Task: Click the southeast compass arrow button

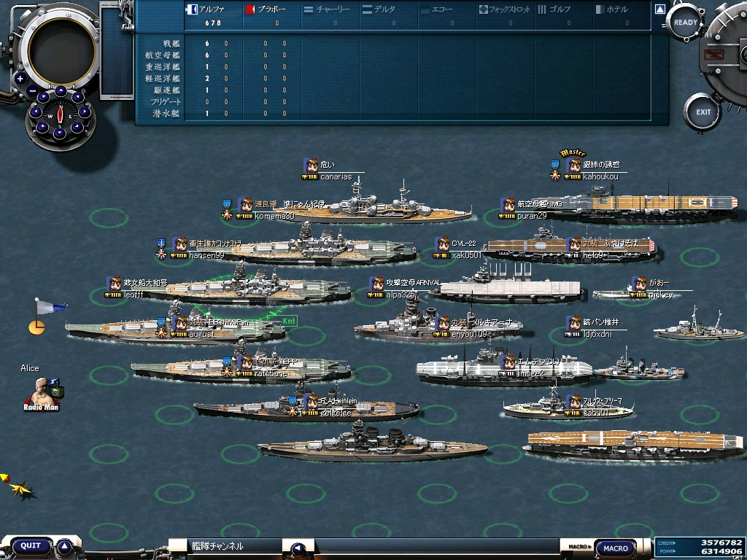Action: coord(77,128)
